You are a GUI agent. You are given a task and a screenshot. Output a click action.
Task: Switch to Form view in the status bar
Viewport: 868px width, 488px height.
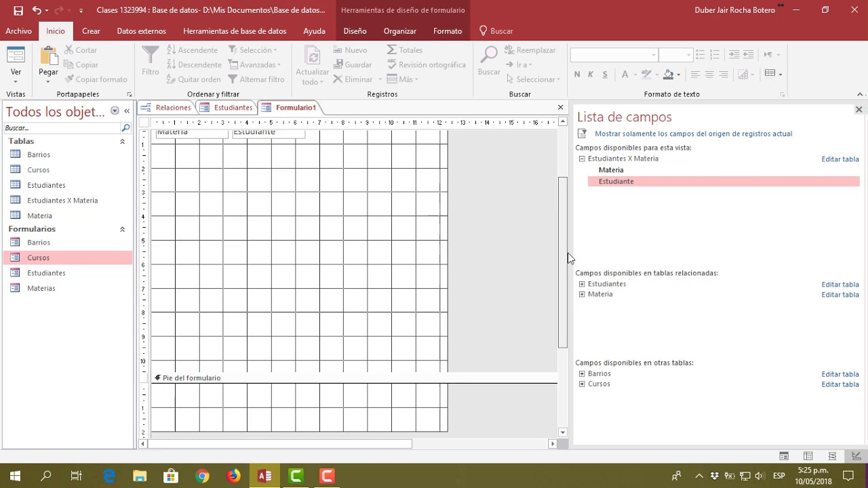(x=784, y=456)
